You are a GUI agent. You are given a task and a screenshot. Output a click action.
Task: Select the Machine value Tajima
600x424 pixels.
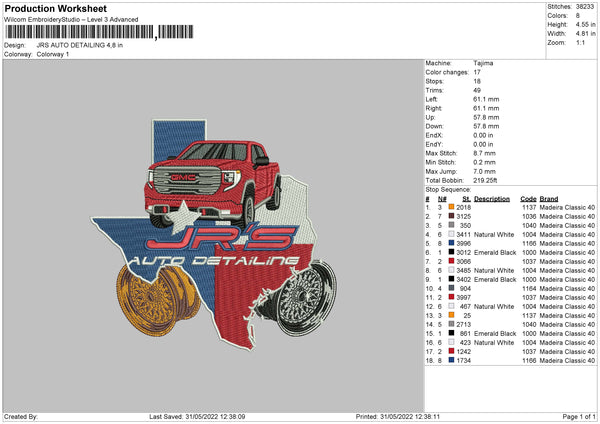(483, 63)
